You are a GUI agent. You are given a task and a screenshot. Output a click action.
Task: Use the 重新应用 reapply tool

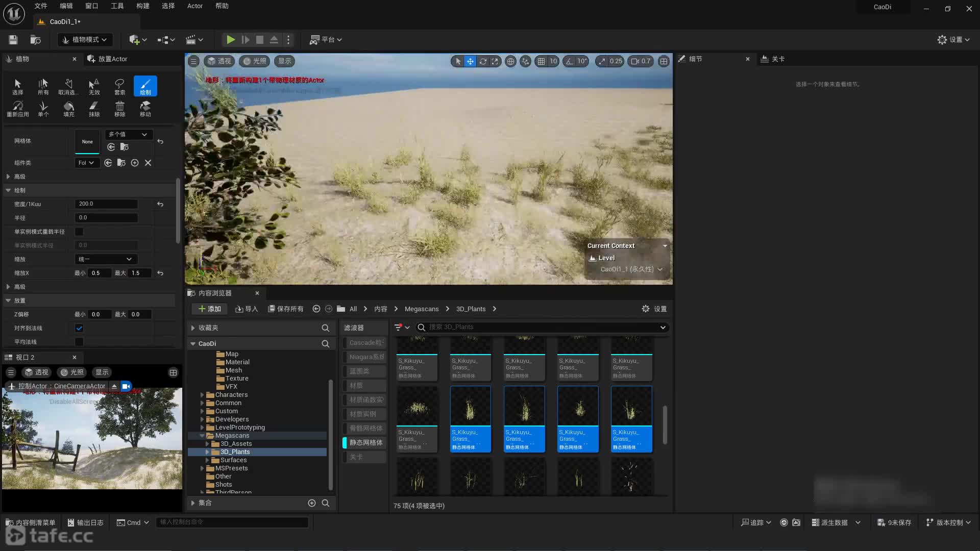coord(17,108)
